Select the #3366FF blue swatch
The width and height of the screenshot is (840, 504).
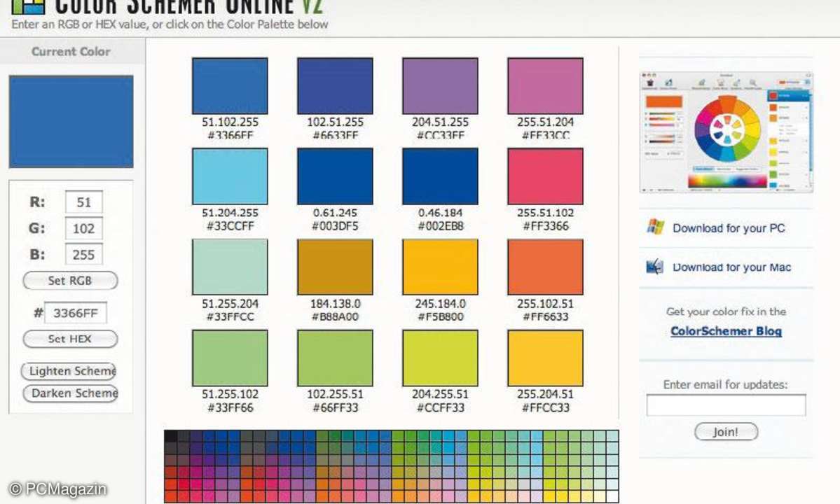pyautogui.click(x=230, y=85)
